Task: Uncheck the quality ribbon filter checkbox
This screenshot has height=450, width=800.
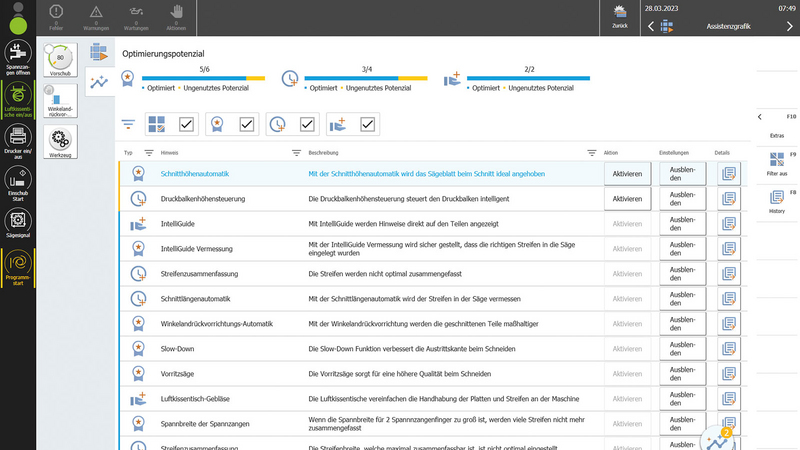Action: [246, 125]
